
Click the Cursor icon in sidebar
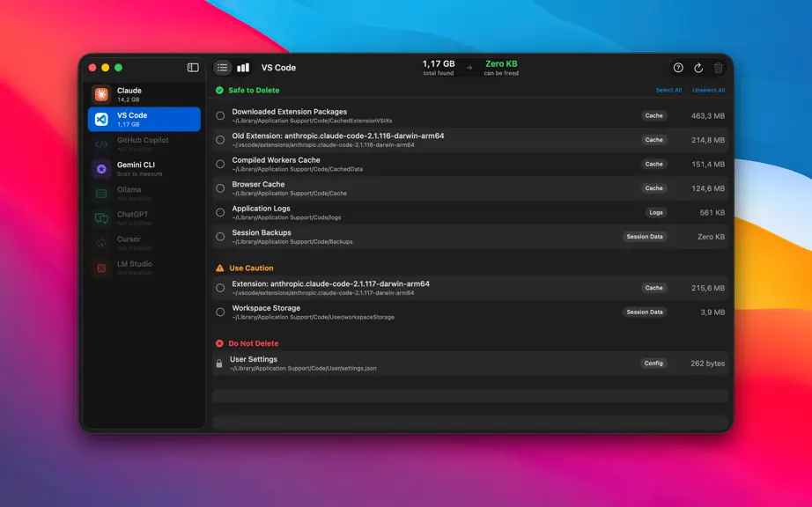101,243
